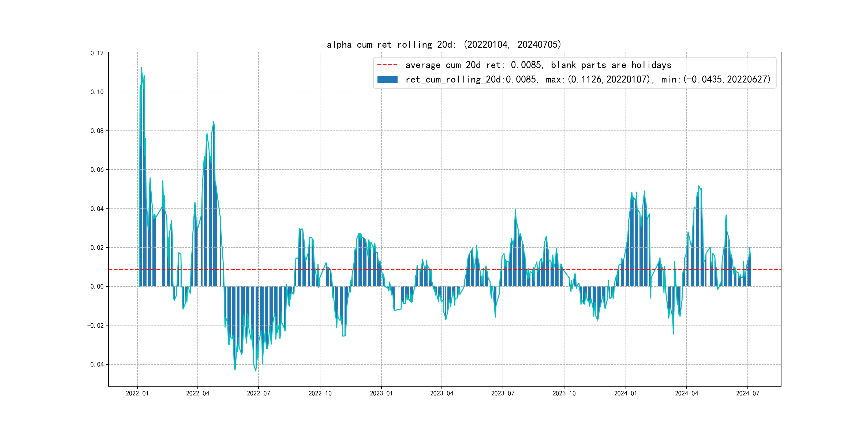
Task: Click the -0.04 y-axis tick label
Action: (95, 365)
